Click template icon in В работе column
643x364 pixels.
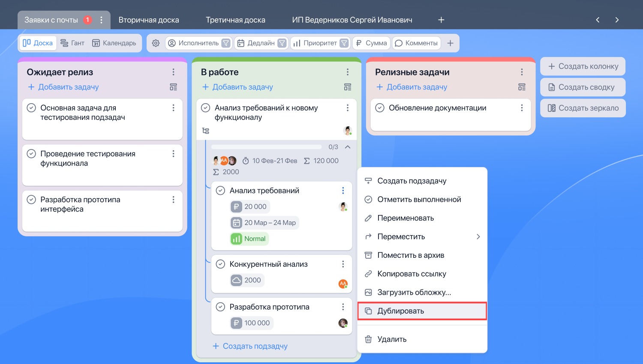(348, 87)
